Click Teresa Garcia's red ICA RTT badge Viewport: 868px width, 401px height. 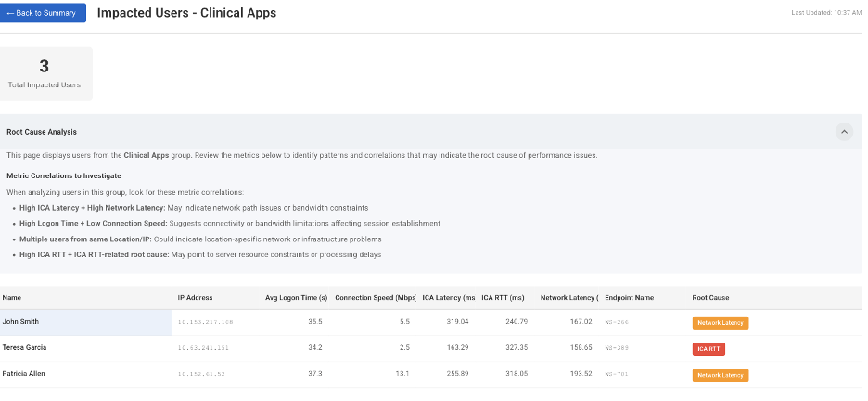pyautogui.click(x=708, y=349)
